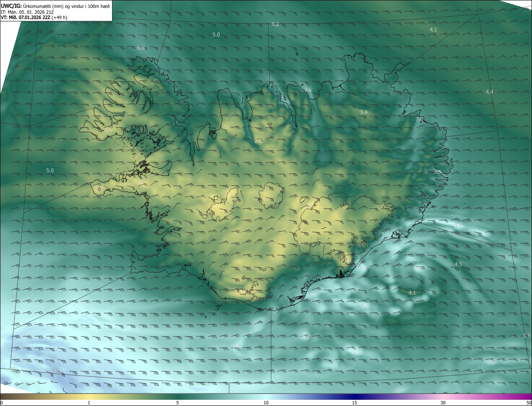Select the 5.9 value on the map

click(x=527, y=335)
